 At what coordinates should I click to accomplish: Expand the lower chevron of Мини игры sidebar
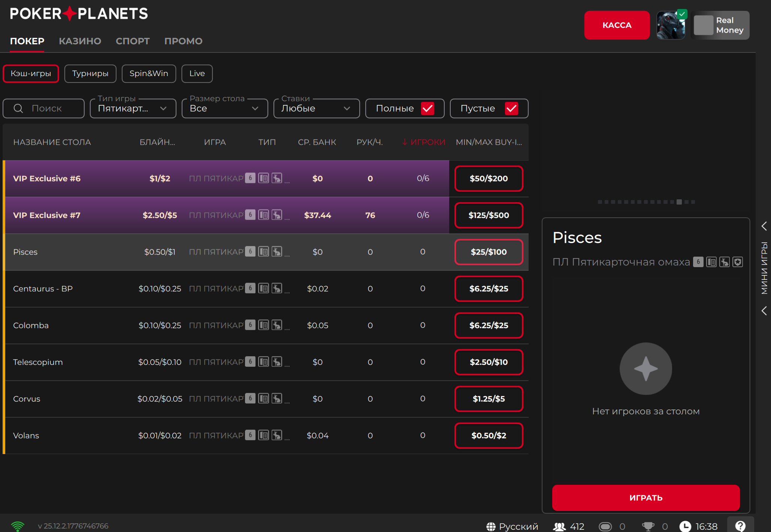(x=764, y=311)
